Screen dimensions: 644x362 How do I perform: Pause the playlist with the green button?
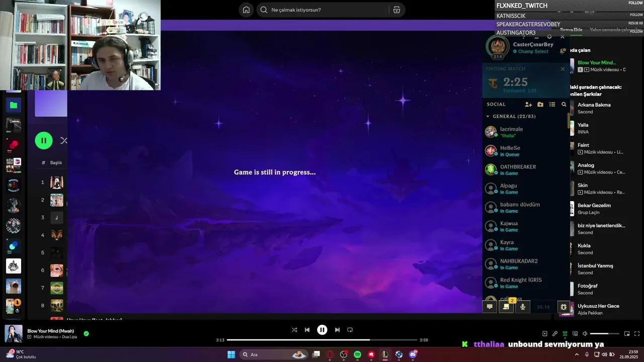click(x=44, y=141)
